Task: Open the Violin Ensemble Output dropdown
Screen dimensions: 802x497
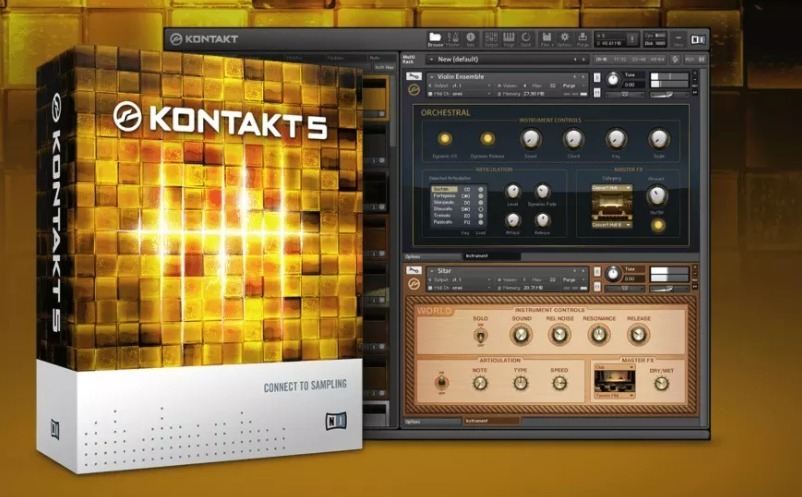Action: click(x=459, y=86)
